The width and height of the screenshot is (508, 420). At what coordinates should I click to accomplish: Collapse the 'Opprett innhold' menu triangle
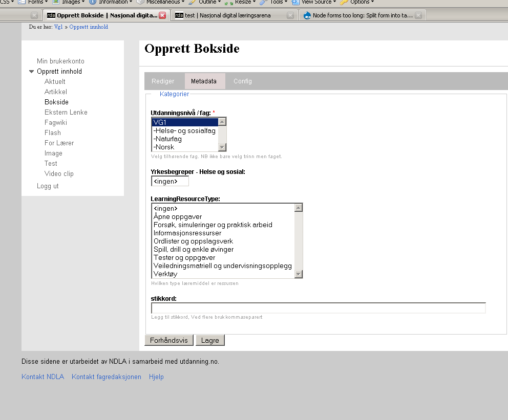(31, 72)
